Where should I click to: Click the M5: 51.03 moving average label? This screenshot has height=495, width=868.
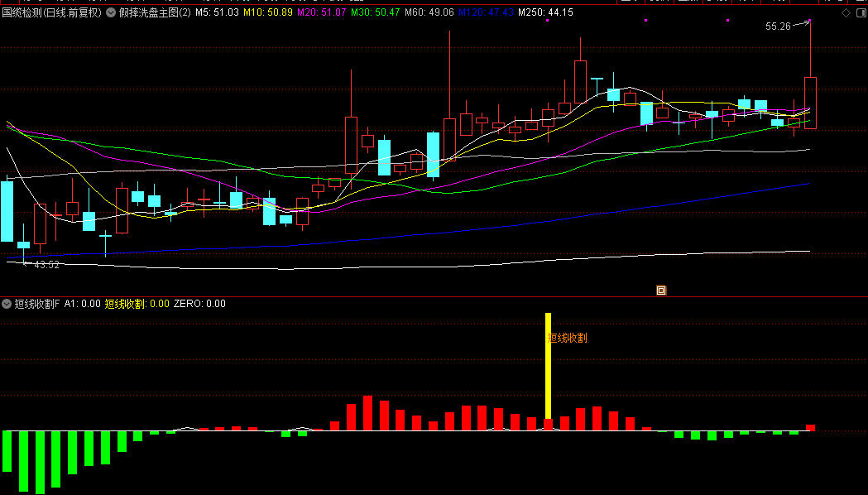pyautogui.click(x=217, y=12)
